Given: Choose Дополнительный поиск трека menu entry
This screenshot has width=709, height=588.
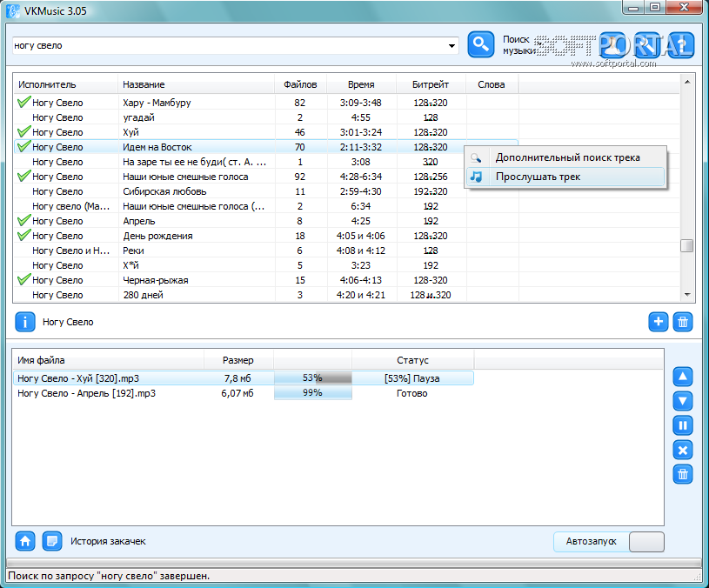Looking at the screenshot, I should 567,157.
